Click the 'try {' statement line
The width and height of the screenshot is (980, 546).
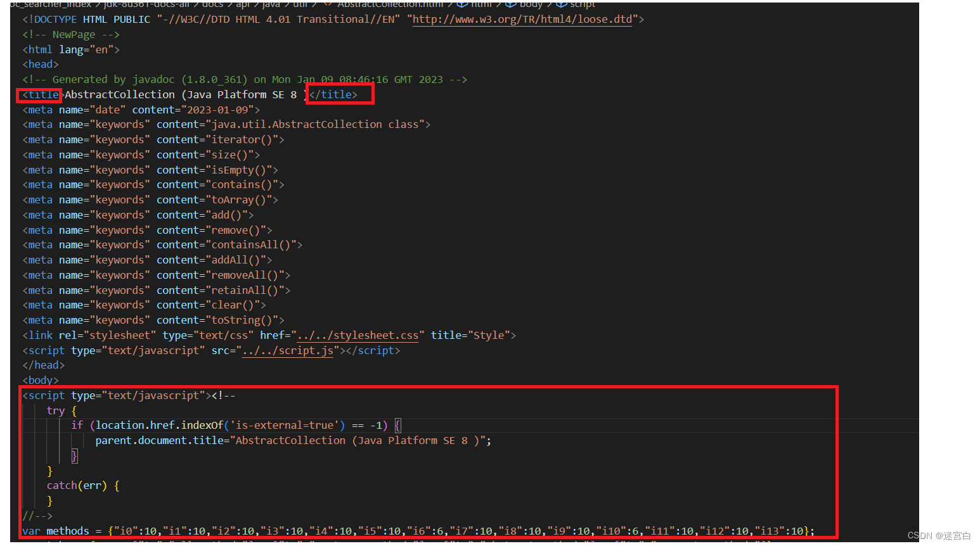point(61,410)
